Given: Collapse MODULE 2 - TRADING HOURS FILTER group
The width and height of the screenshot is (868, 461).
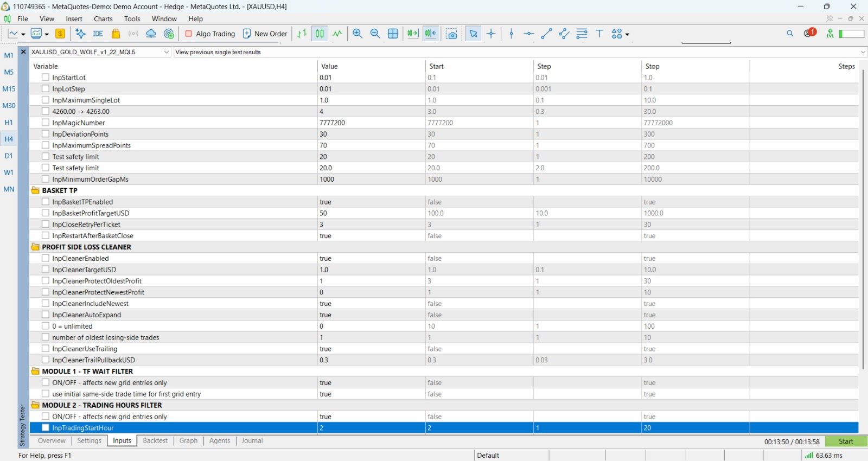Looking at the screenshot, I should 36,405.
